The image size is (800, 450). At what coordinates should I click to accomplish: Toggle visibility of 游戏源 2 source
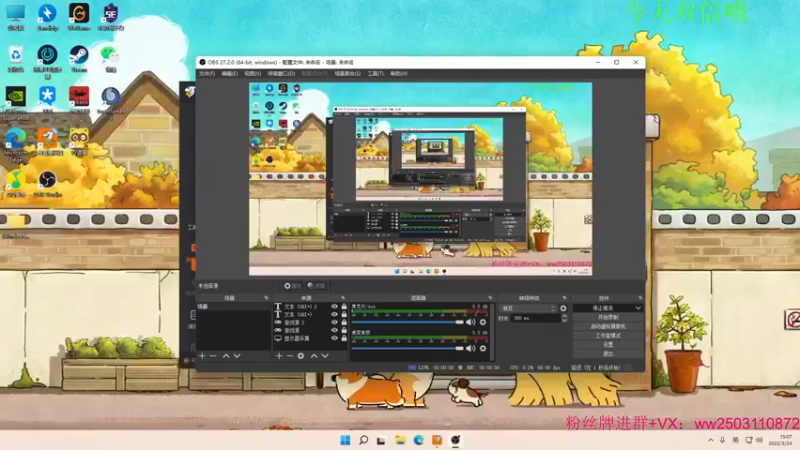tap(335, 322)
